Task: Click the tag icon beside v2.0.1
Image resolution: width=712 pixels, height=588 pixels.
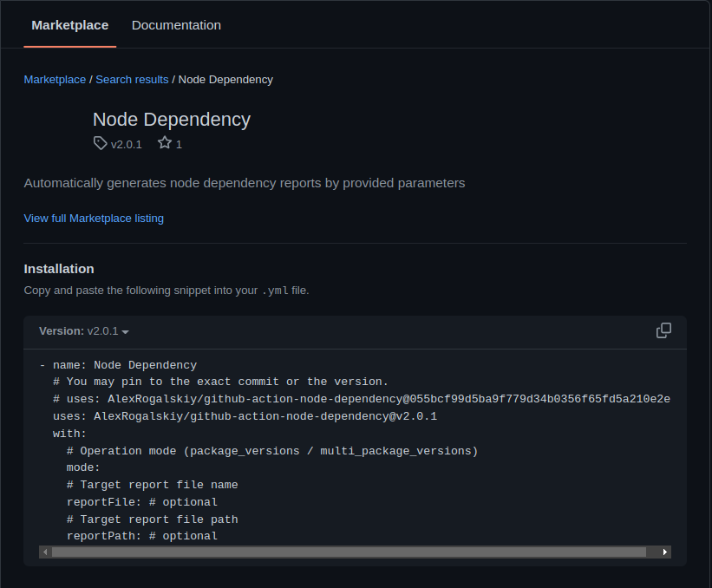Action: 101,143
